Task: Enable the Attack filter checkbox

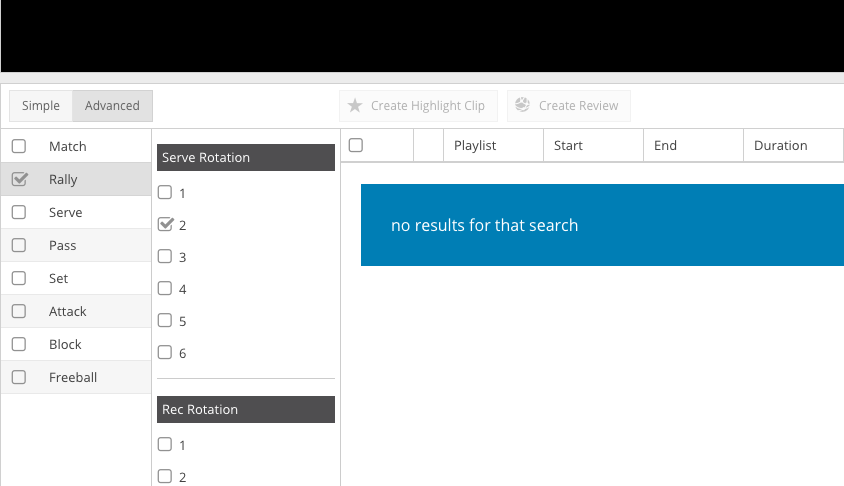Action: click(x=19, y=311)
